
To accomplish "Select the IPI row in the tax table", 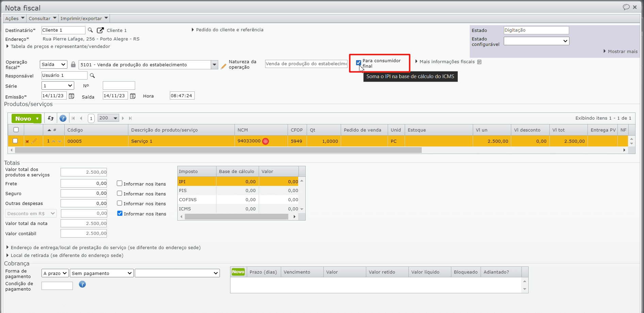I will (x=238, y=181).
